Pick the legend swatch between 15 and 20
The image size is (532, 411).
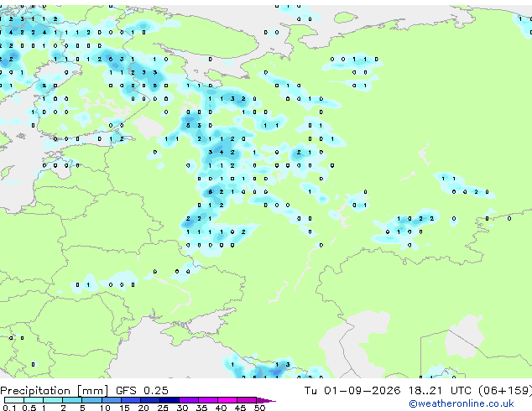[130, 400]
